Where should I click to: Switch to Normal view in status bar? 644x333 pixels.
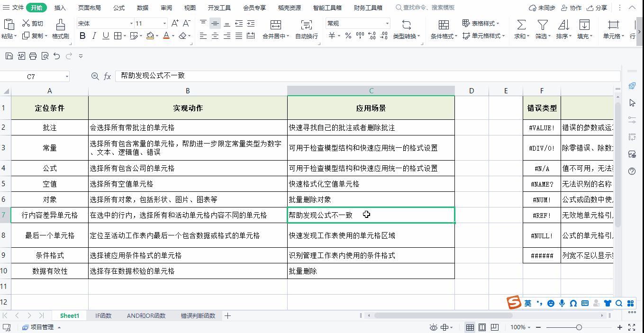[470, 327]
